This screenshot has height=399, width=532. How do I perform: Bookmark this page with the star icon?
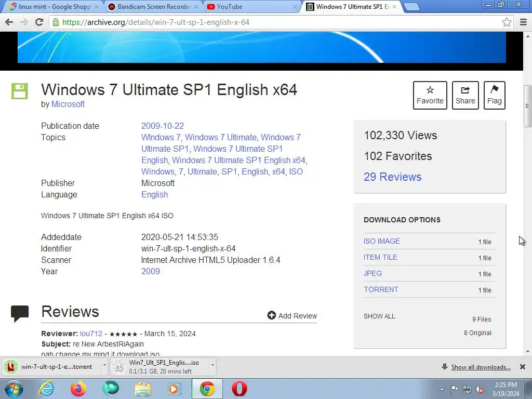[x=507, y=22]
